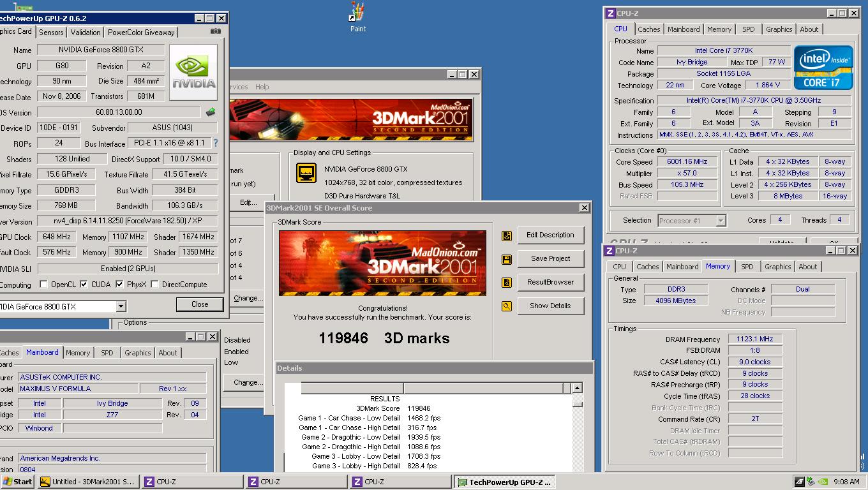The image size is (868, 490).
Task: Open the Validation tab in GPU-Z
Action: coord(86,33)
